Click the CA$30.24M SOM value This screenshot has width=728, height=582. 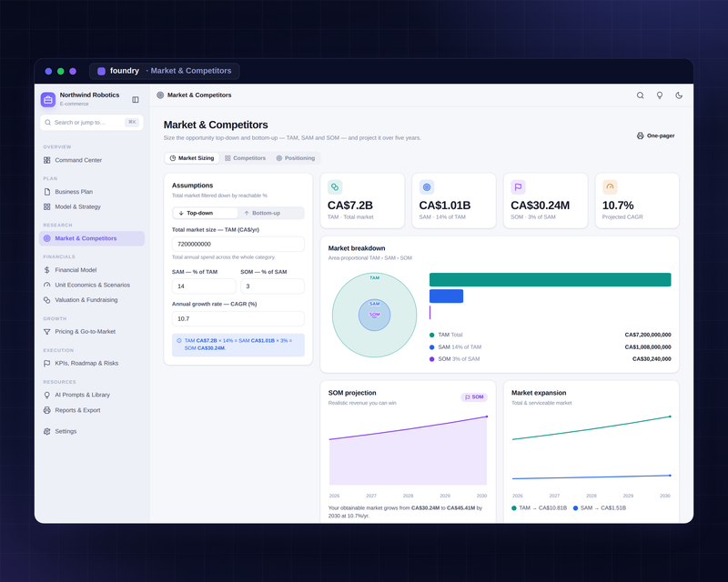click(540, 206)
